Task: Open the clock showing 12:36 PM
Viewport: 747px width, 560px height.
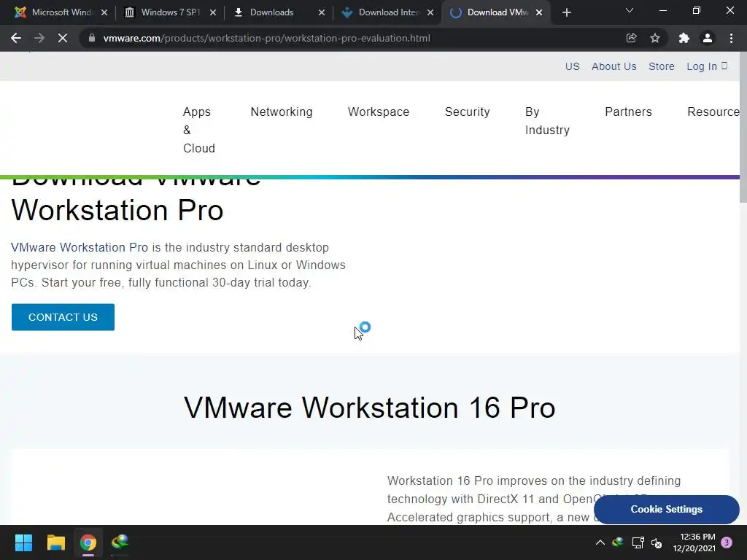Action: [694, 542]
